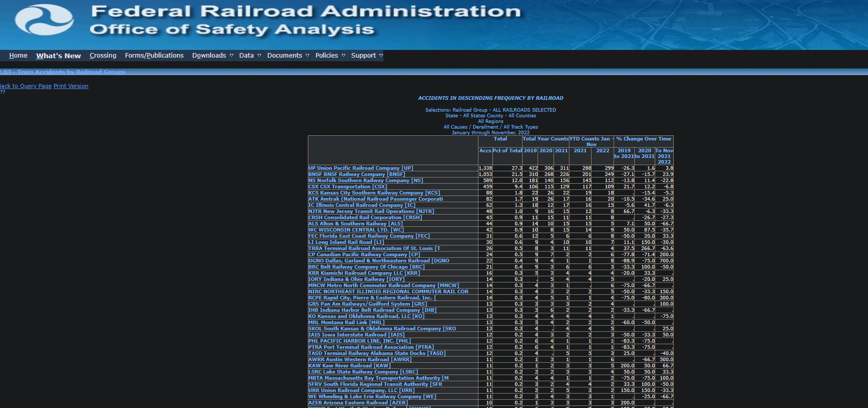
Task: Select LI Long Island Rail Road
Action: coord(346,242)
